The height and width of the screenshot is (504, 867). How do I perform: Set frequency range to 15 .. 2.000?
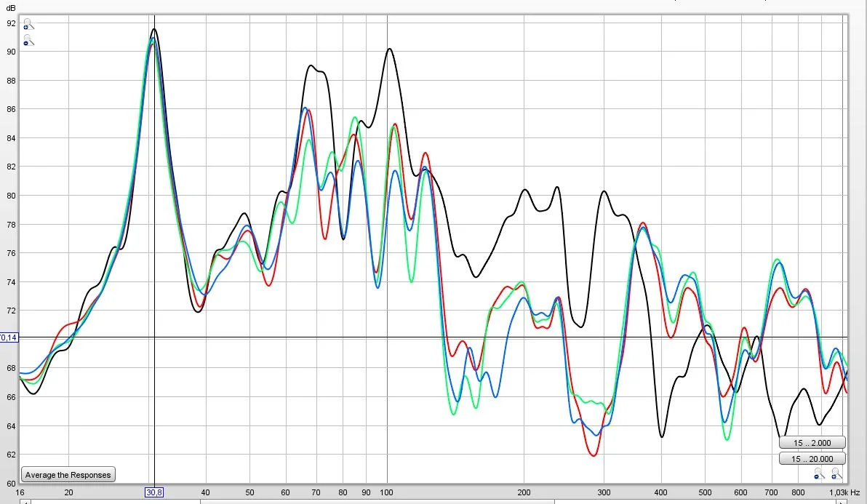click(812, 443)
